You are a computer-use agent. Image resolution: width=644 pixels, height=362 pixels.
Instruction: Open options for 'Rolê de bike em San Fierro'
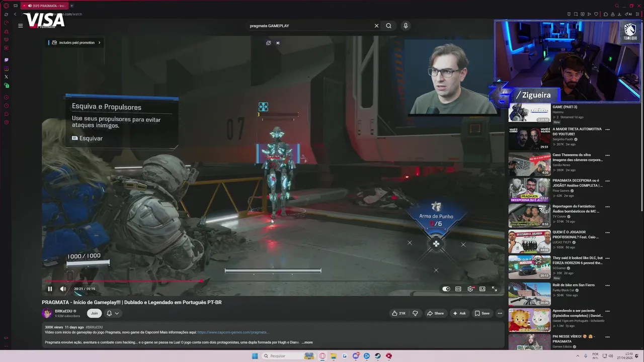pyautogui.click(x=607, y=285)
